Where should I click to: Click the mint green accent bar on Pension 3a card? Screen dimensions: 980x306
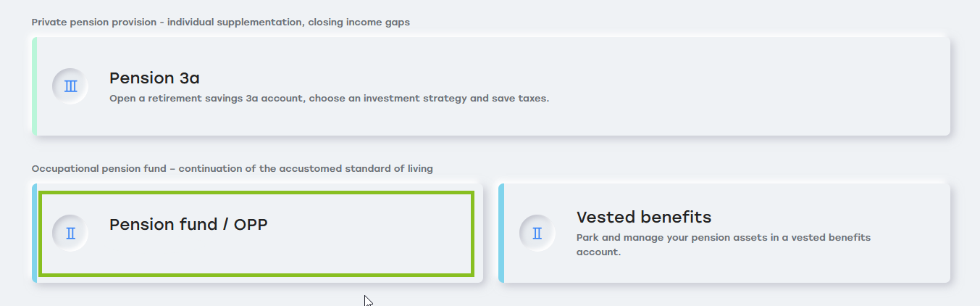pyautogui.click(x=34, y=86)
